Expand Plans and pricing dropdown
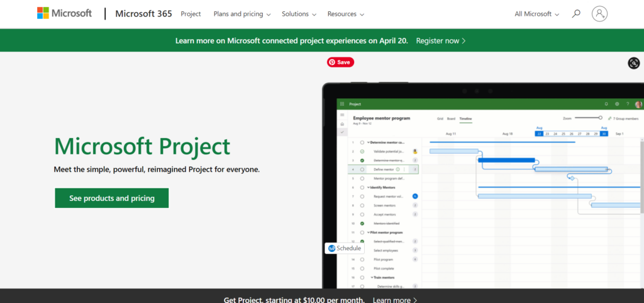Screen dimensions: 644x303 pyautogui.click(x=242, y=14)
